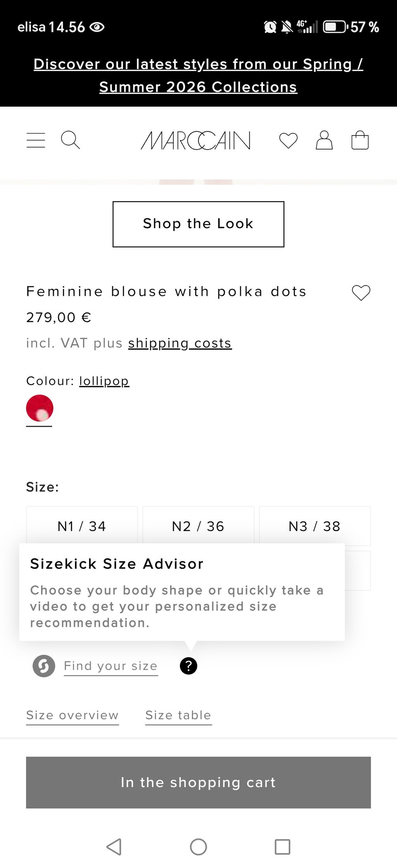Click the Sizekick logo icon
The height and width of the screenshot is (868, 397).
click(x=44, y=666)
